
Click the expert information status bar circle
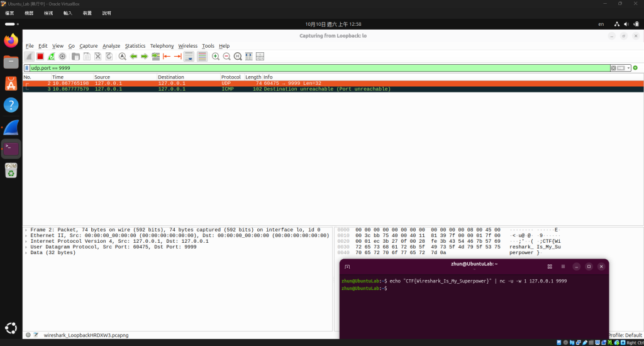(x=28, y=335)
